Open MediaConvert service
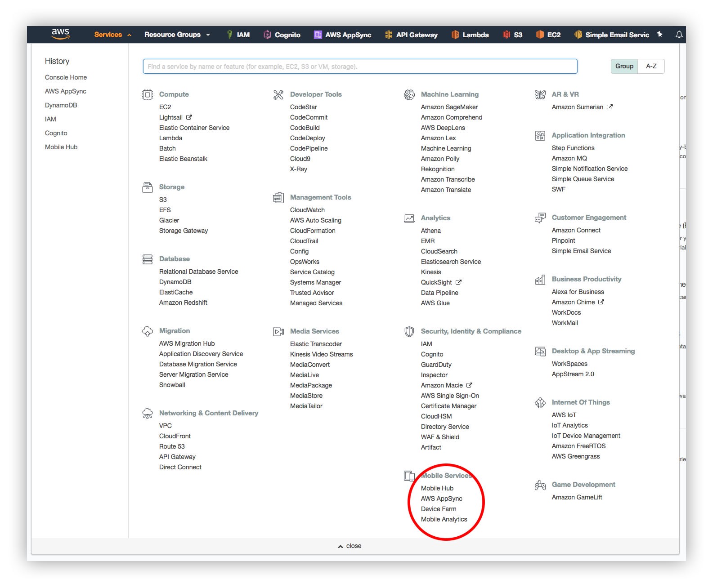Viewport: 717px width, 588px height. pos(310,365)
